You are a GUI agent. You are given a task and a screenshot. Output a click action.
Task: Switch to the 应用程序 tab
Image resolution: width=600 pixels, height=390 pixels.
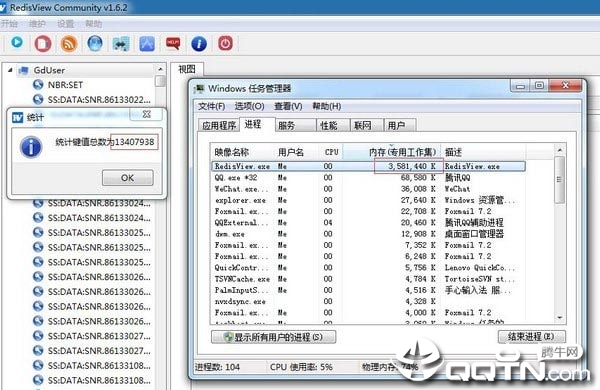219,126
